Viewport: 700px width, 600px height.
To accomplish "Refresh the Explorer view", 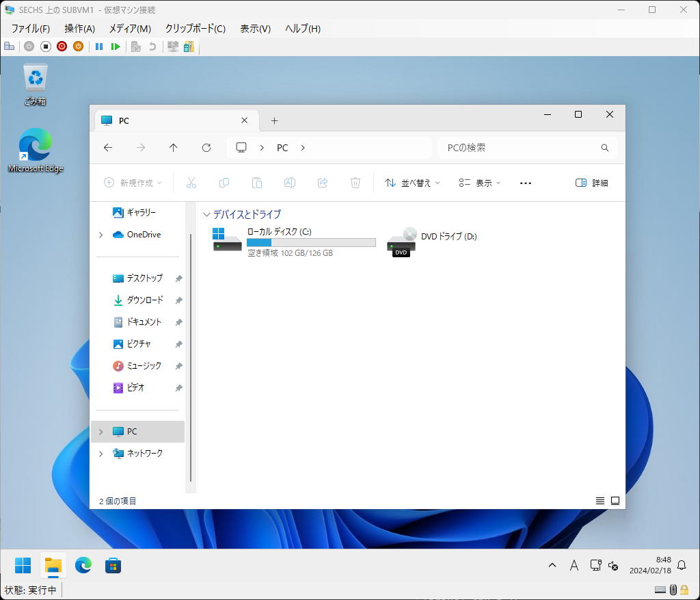I will [x=206, y=147].
